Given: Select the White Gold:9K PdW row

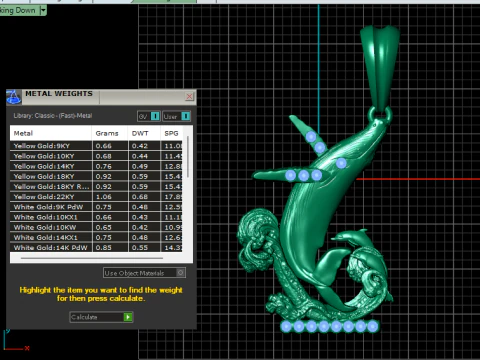Looking at the screenshot, I should pyautogui.click(x=96, y=207).
